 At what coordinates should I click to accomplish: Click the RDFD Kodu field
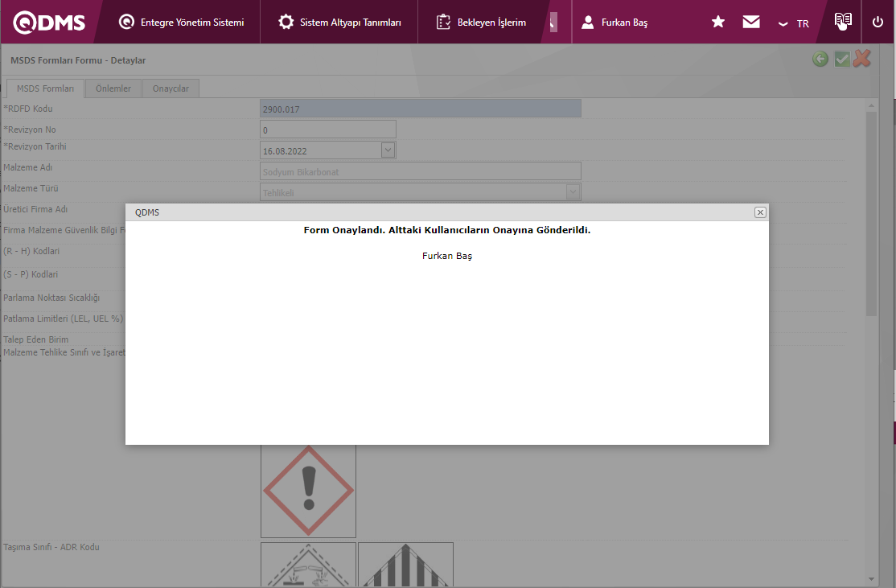pos(420,109)
